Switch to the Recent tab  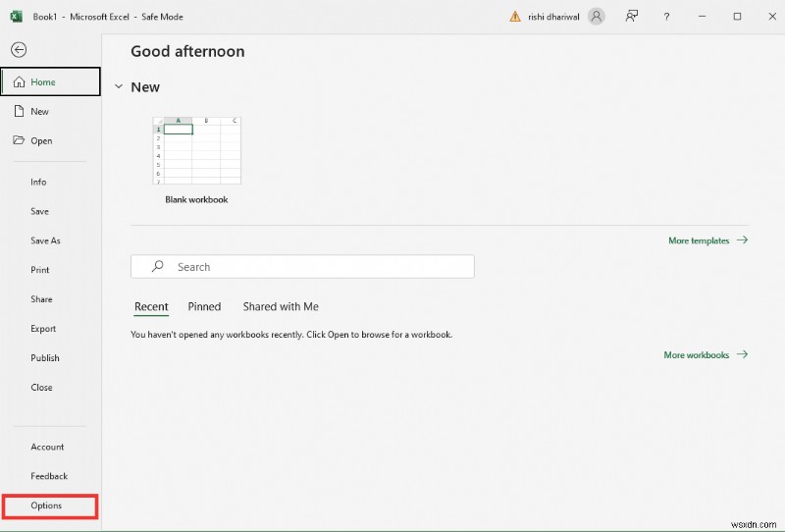151,306
